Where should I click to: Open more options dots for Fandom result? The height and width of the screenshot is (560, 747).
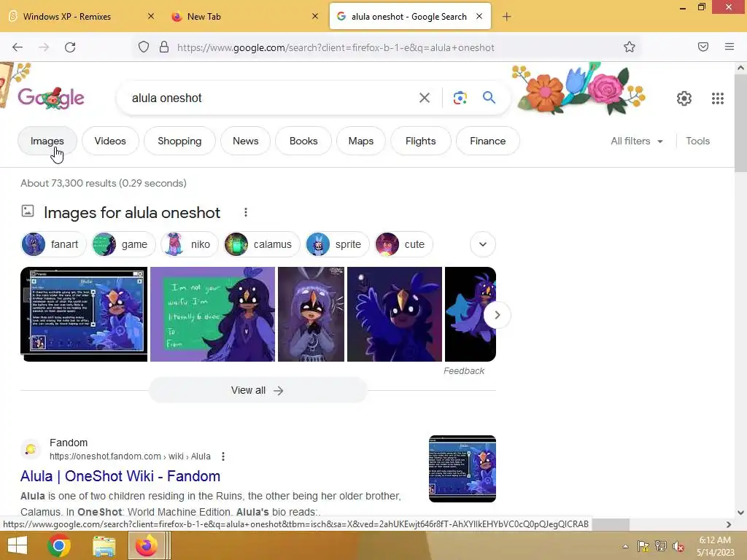tap(223, 456)
